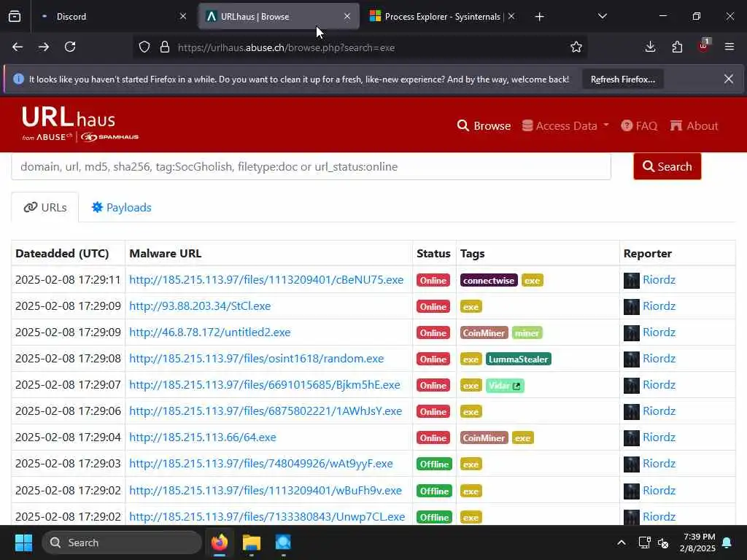The width and height of the screenshot is (747, 560).
Task: Click the Vidar tag
Action: [x=505, y=385]
